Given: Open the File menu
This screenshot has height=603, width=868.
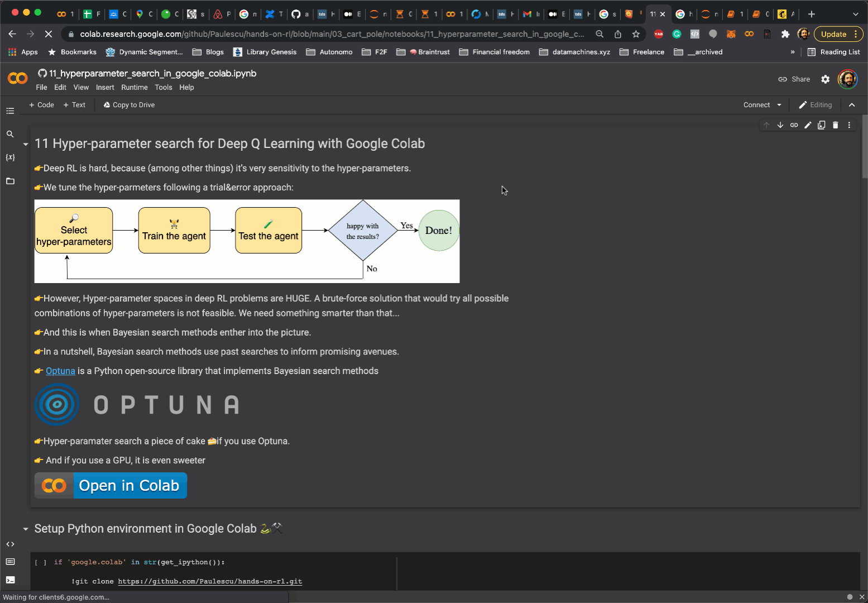Looking at the screenshot, I should [x=41, y=88].
